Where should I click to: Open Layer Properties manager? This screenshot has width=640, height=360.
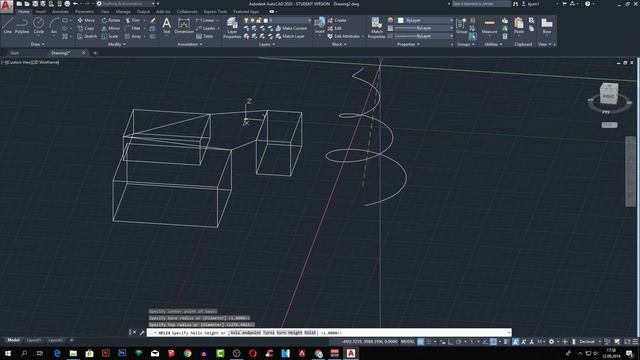click(232, 28)
